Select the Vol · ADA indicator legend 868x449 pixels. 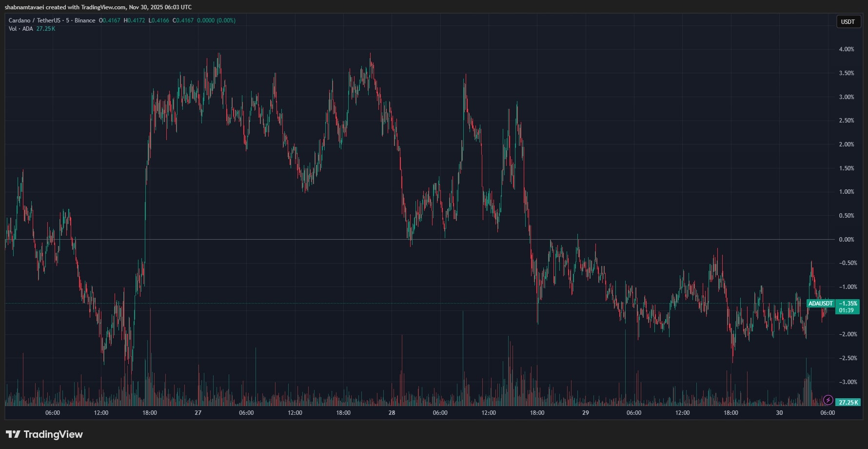[20, 29]
